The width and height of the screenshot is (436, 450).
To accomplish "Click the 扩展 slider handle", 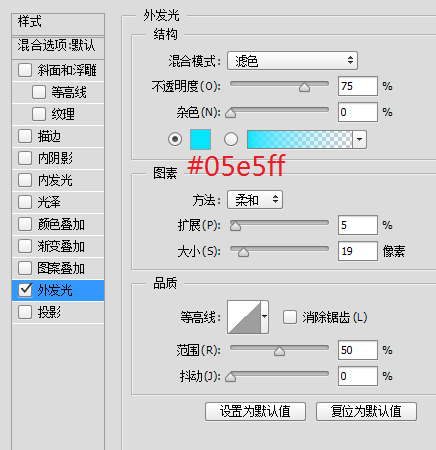I will (235, 226).
